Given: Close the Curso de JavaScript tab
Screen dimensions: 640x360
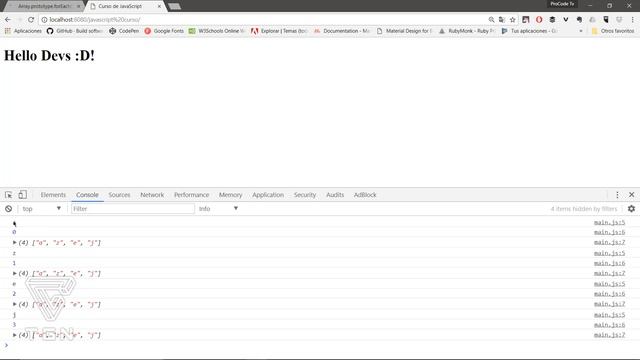Looking at the screenshot, I should click(x=159, y=6).
